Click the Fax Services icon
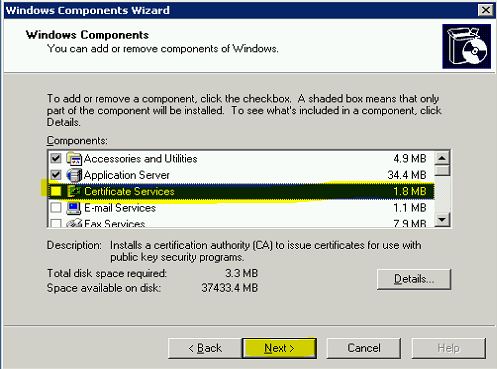497x369 pixels. pos(74,223)
